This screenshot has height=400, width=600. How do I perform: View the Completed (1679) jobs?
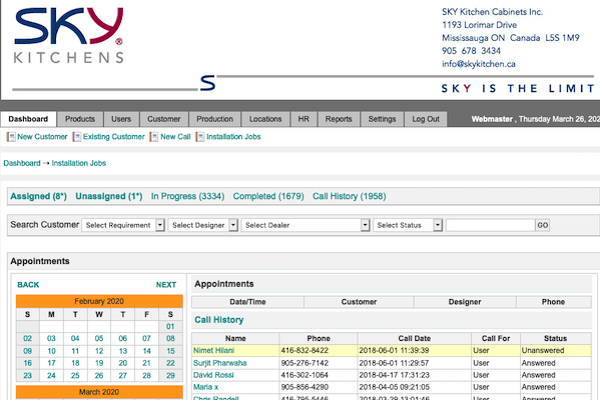pyautogui.click(x=269, y=197)
